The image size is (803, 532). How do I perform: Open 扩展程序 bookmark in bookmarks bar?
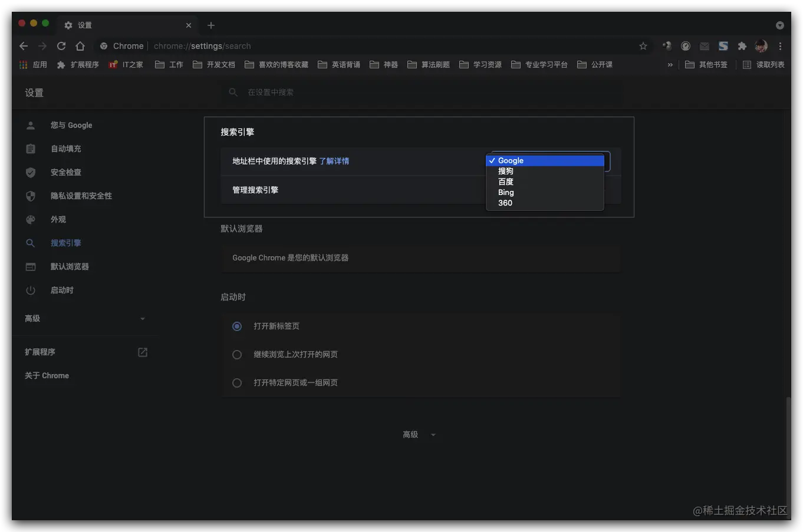tap(78, 65)
